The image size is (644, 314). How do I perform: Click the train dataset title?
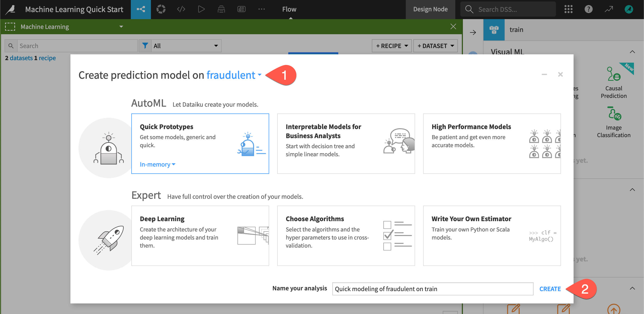pyautogui.click(x=516, y=30)
